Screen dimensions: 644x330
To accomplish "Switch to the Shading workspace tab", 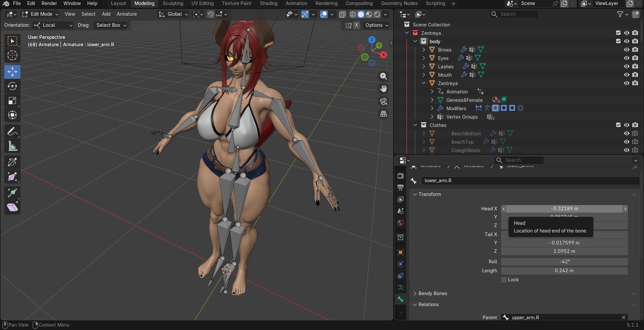I will click(269, 3).
